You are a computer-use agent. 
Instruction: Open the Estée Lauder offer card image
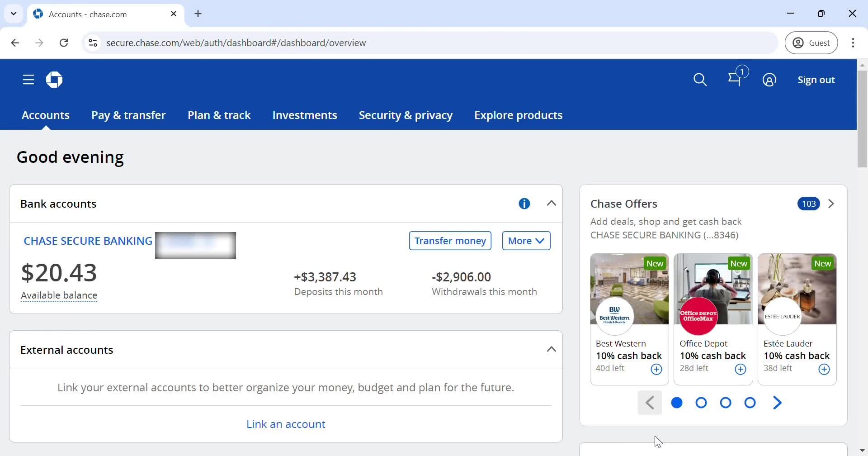pos(797,289)
